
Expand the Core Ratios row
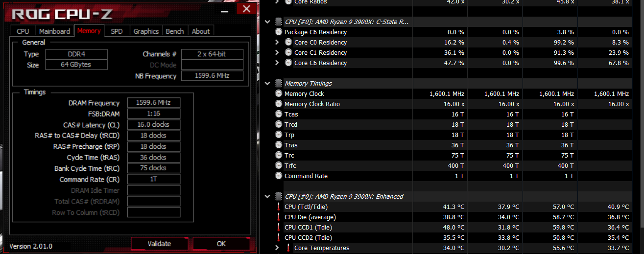[278, 2]
